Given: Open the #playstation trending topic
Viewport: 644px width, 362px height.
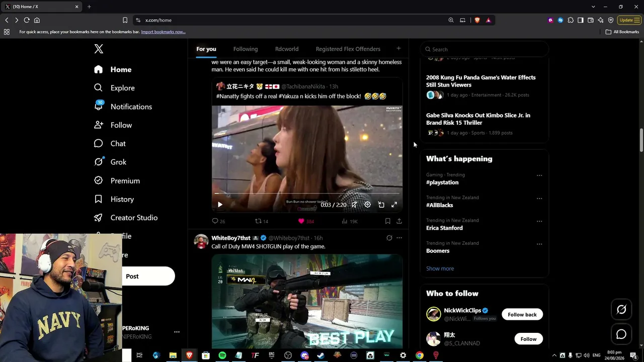Looking at the screenshot, I should [442, 183].
